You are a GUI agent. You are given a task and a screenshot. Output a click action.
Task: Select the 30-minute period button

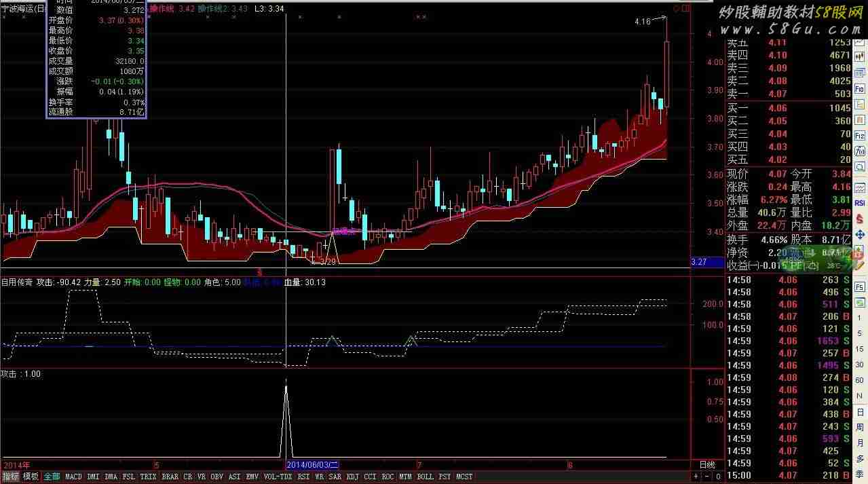(x=860, y=365)
